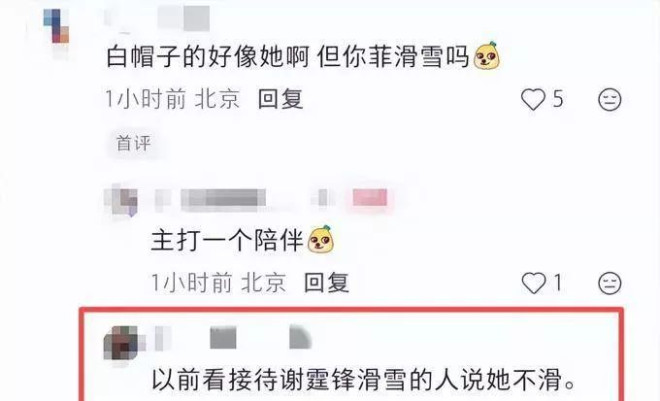The height and width of the screenshot is (401, 660).
Task: Click 回复 under the top comment
Action: [280, 100]
